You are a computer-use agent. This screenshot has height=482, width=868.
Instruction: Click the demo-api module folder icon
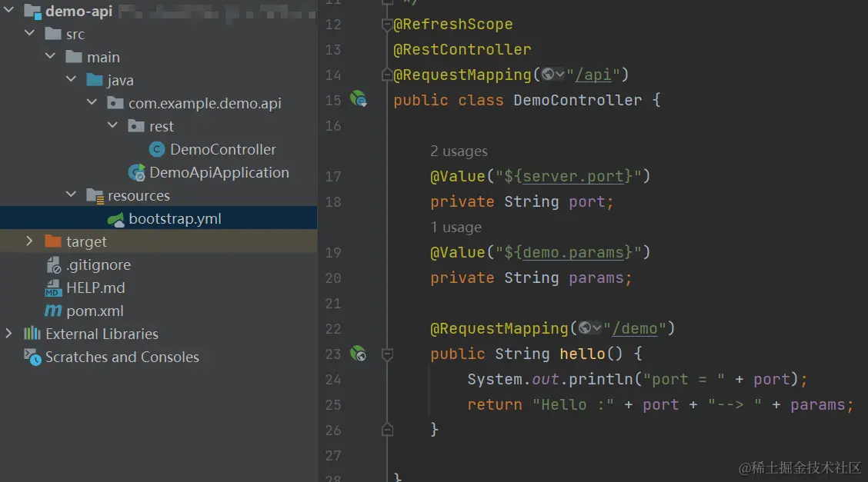click(33, 11)
